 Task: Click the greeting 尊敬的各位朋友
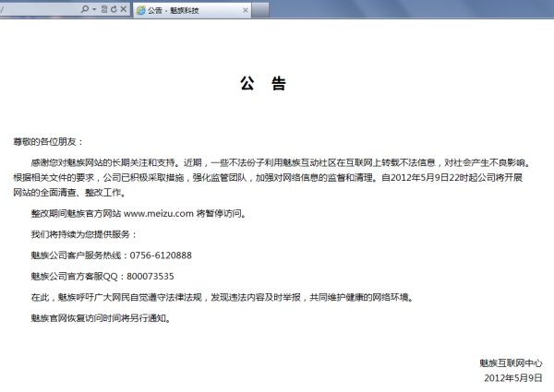coord(48,142)
